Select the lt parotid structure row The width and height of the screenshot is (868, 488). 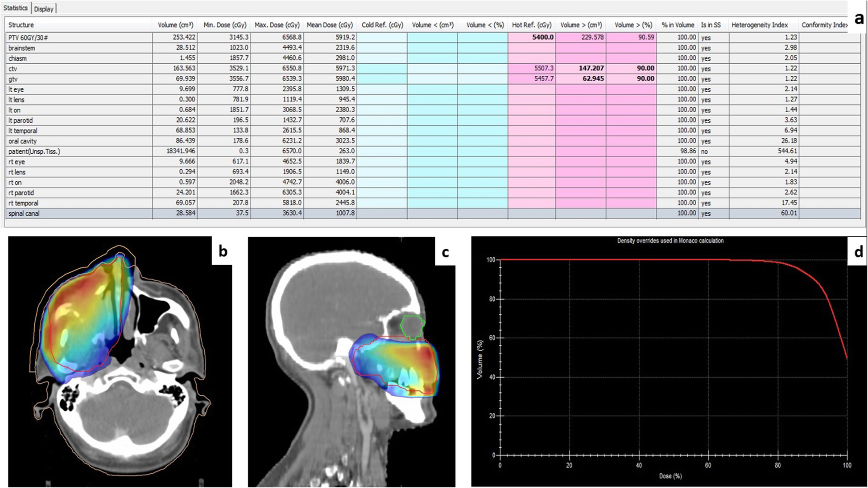(433, 120)
